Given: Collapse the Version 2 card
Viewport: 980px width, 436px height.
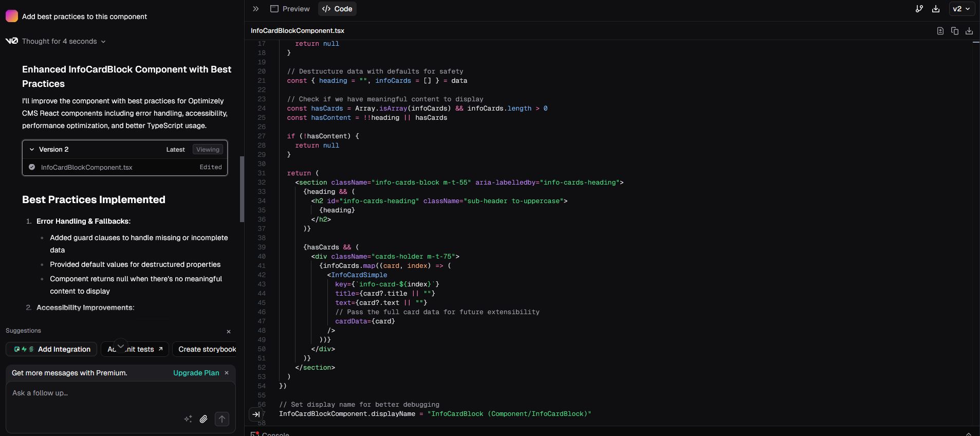Looking at the screenshot, I should click(32, 150).
